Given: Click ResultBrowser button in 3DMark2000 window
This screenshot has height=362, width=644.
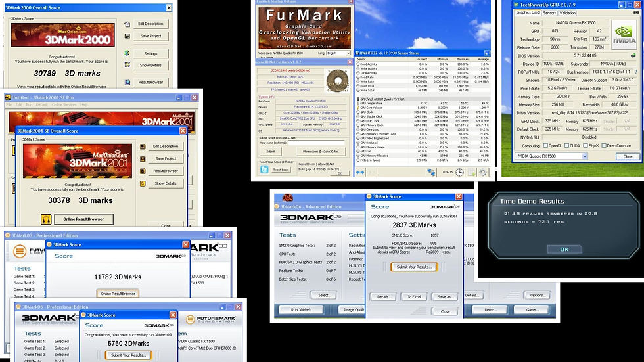Looking at the screenshot, I should (x=150, y=83).
